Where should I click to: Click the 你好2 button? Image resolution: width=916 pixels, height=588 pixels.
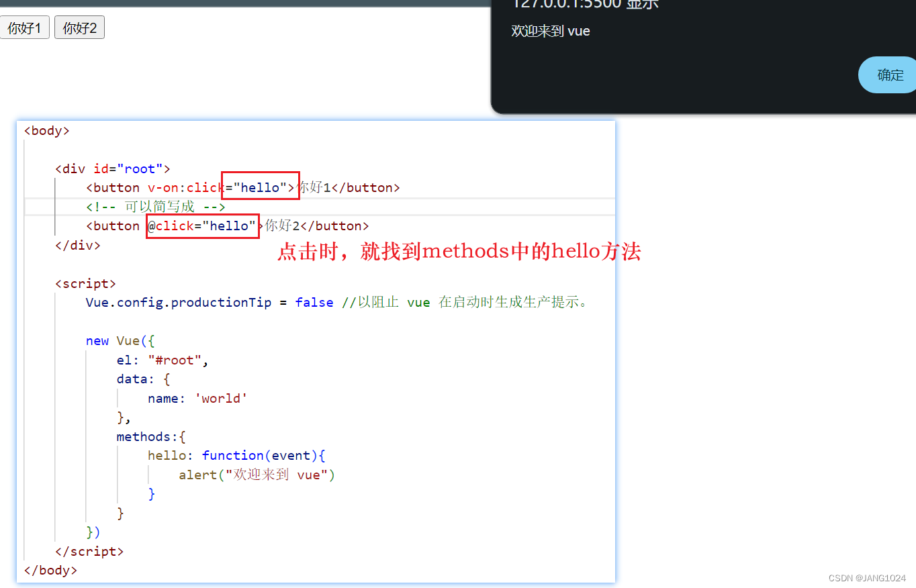click(x=79, y=28)
